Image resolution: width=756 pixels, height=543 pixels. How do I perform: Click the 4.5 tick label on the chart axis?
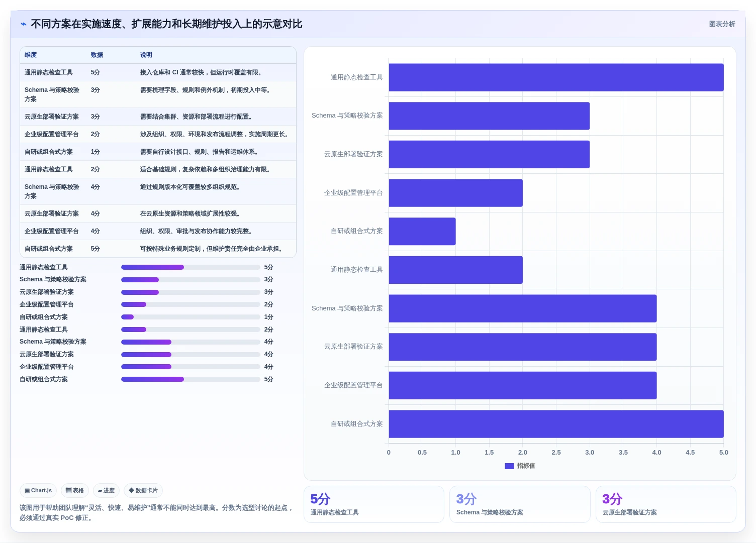690,453
